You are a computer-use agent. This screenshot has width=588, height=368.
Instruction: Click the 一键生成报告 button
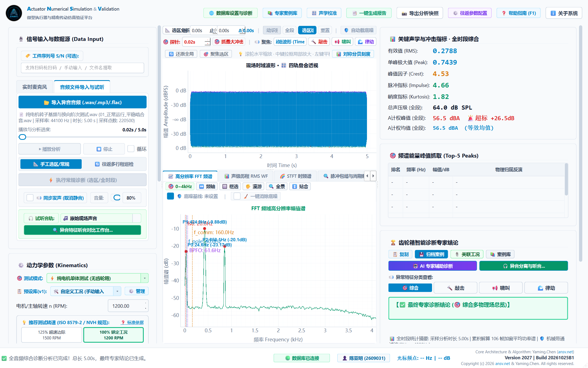[x=369, y=13]
